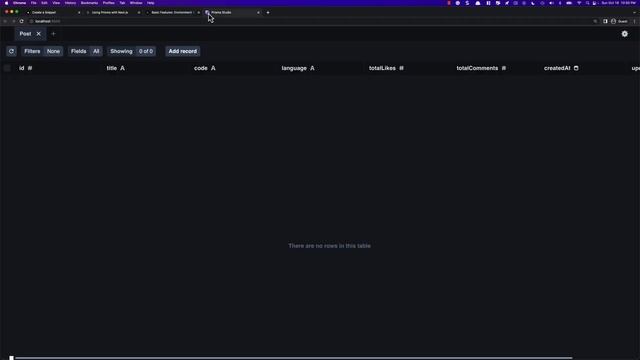Click the language column header
The width and height of the screenshot is (640, 360).
pos(298,68)
